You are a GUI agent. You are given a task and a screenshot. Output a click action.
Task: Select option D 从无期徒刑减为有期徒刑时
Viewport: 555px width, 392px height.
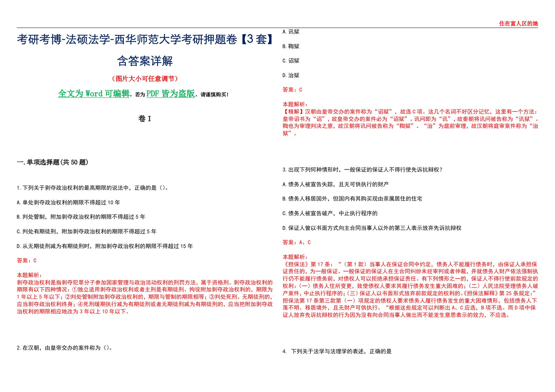(x=105, y=246)
